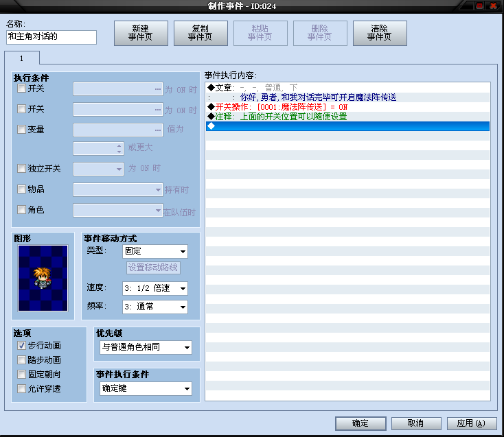Viewport: 504px width, 437px height.
Task: Select event page tab 1
Action: click(x=22, y=58)
